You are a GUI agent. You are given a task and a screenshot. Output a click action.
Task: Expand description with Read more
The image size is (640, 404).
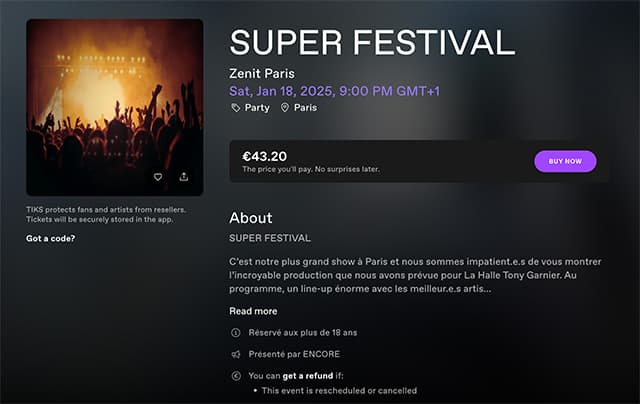coord(253,311)
